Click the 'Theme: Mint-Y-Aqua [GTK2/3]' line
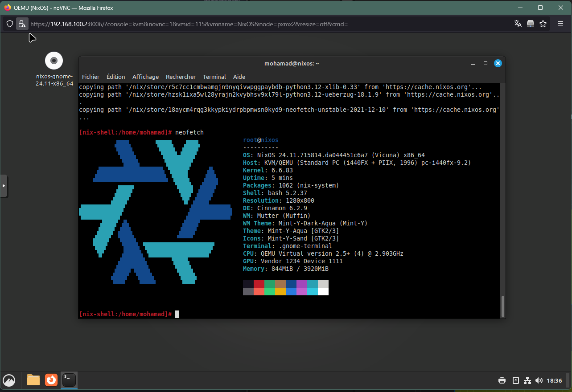Viewport: 572px width, 392px height. tap(291, 231)
